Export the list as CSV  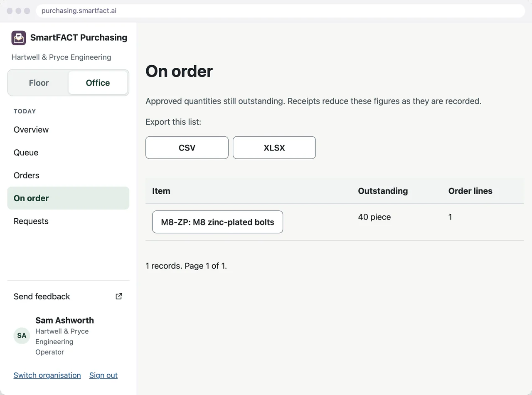[187, 148]
